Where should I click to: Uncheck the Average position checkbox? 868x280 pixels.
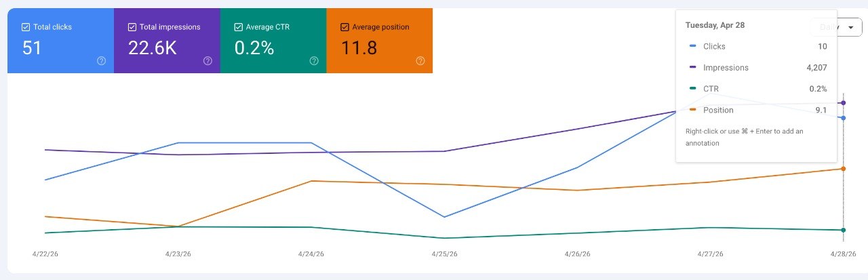click(x=344, y=27)
